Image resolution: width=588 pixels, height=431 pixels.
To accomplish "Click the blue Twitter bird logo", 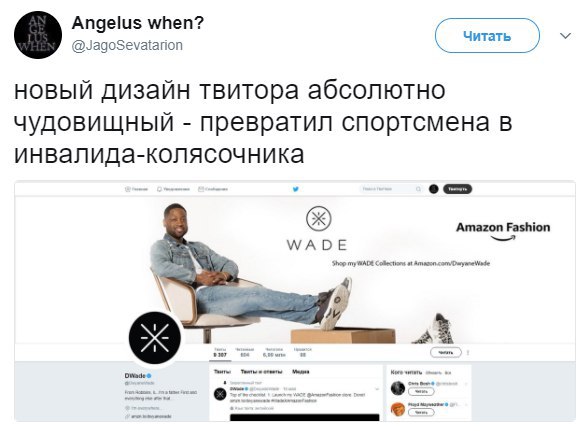I will pos(296,189).
